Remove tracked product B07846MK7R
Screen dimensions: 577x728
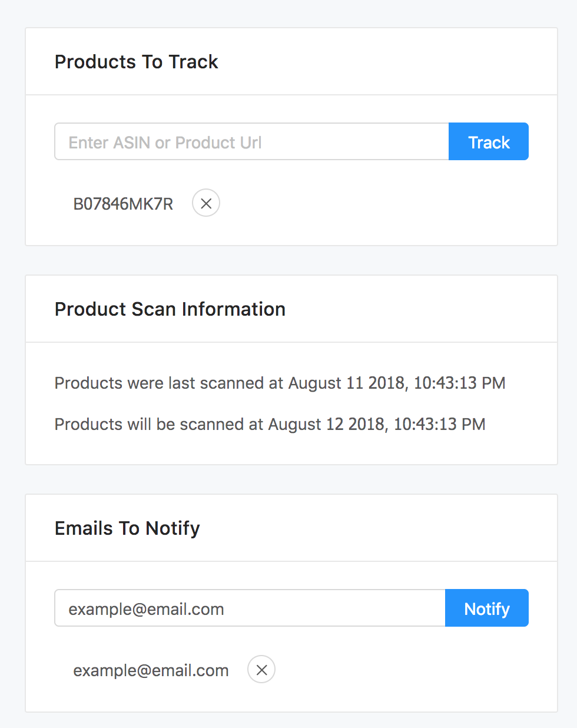206,203
